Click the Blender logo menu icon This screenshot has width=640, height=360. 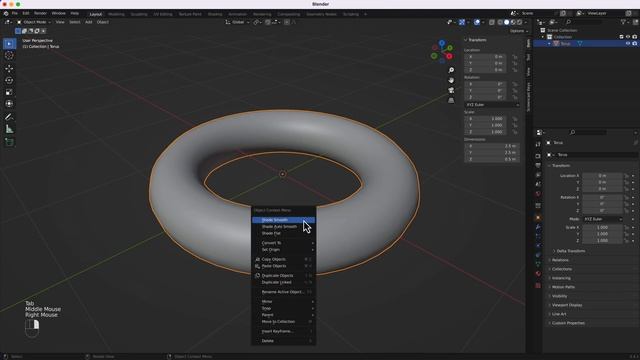[6, 13]
